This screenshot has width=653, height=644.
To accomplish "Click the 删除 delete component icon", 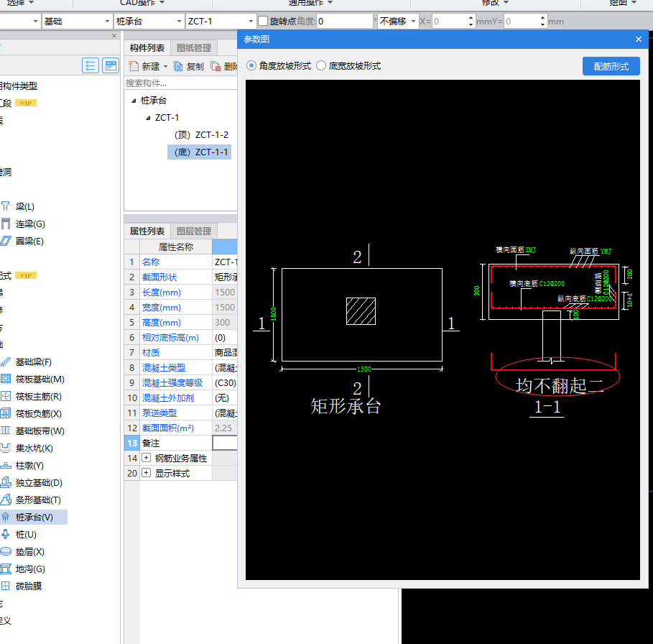I will click(x=216, y=66).
